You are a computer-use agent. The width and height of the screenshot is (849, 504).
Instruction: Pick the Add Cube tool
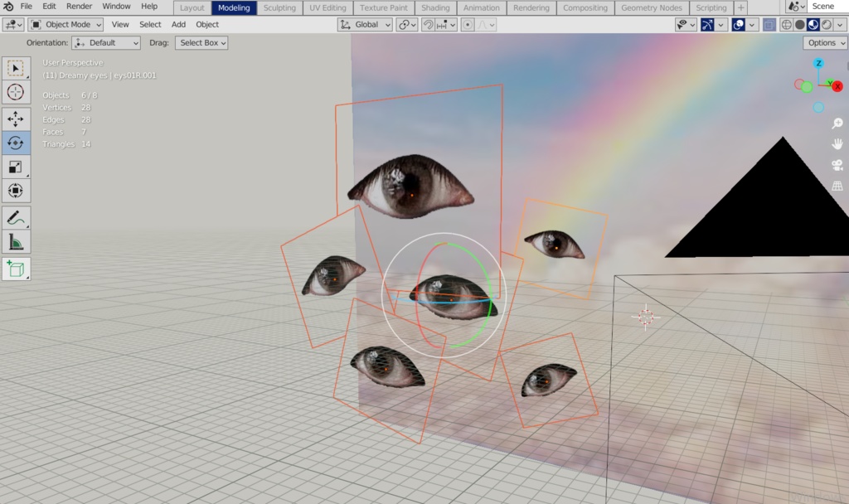click(16, 269)
